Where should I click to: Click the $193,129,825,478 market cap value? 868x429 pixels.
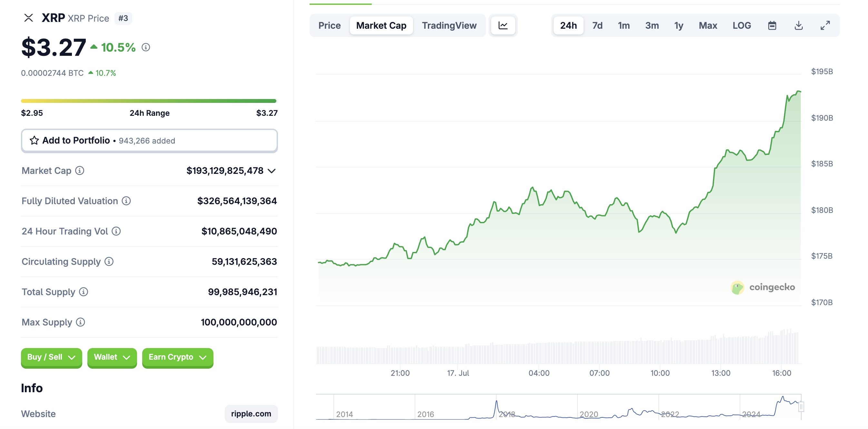(x=225, y=171)
